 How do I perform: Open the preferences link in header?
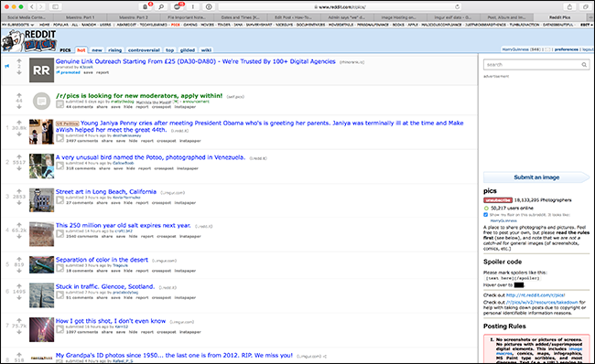[x=566, y=49]
